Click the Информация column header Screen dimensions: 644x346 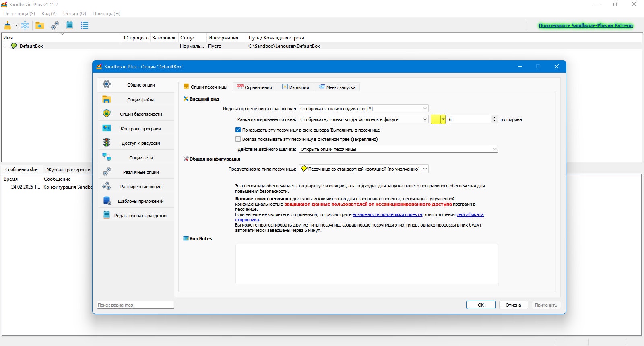227,37
